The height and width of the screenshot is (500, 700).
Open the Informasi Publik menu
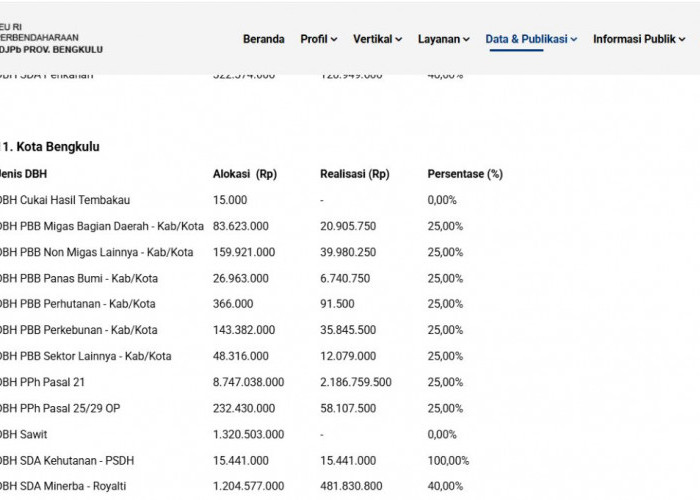[634, 39]
